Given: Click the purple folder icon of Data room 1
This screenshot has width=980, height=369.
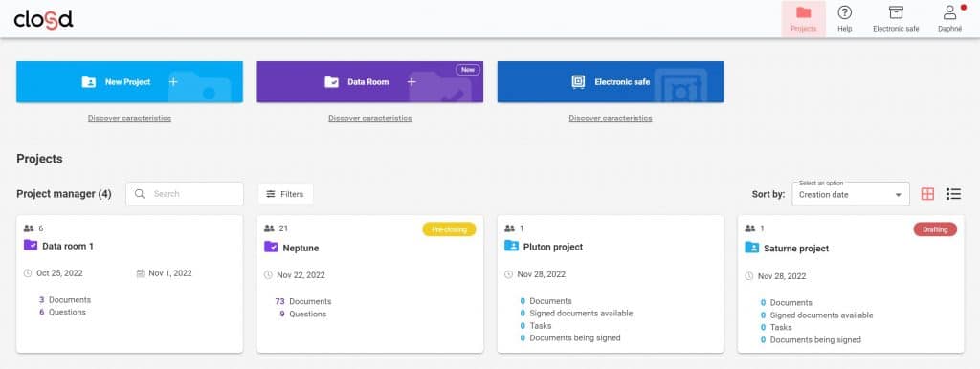Looking at the screenshot, I should coord(31,246).
